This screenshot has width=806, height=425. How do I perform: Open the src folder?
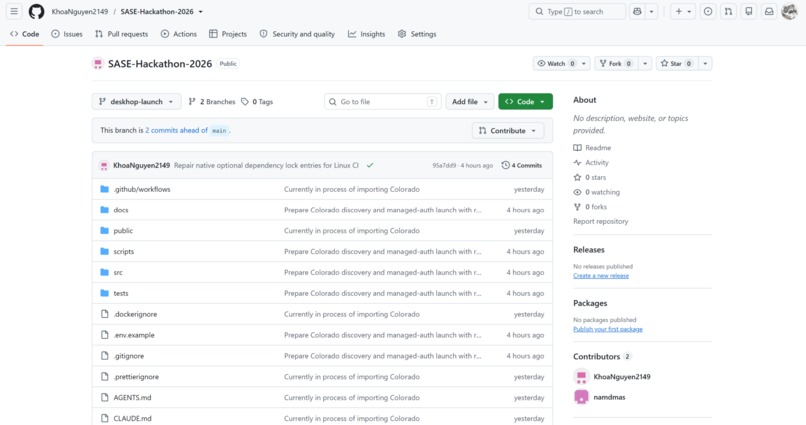[x=118, y=272]
